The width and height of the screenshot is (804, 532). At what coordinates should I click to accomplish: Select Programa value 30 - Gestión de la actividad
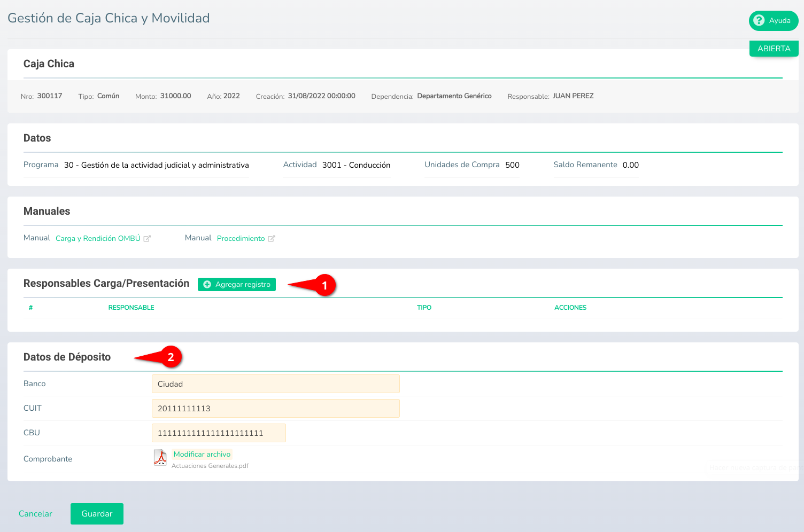pos(157,165)
